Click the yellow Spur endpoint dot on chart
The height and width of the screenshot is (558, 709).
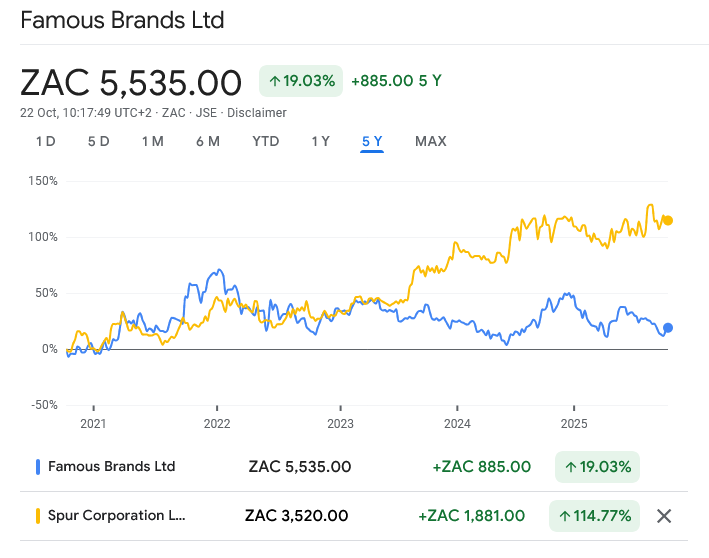tap(668, 221)
